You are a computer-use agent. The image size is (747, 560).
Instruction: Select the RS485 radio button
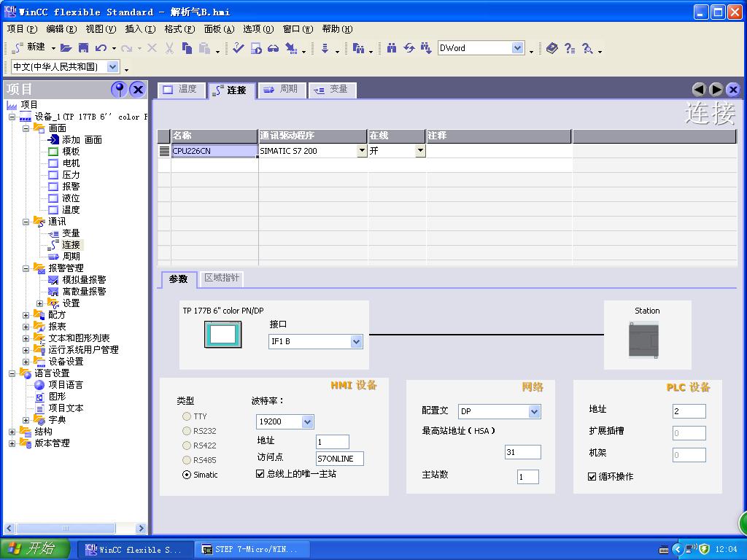187,460
